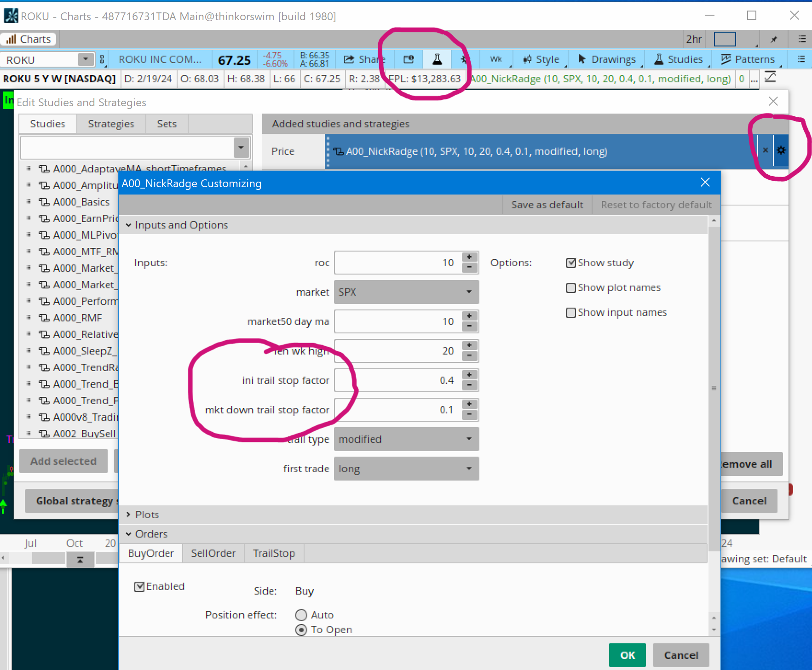The image size is (812, 670).
Task: Open the trail type modified dropdown
Action: [x=406, y=439]
